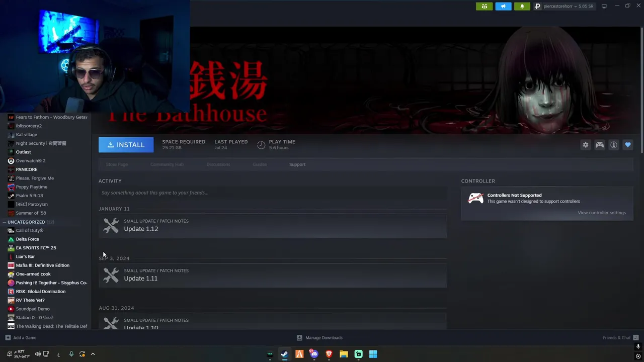This screenshot has height=362, width=644.
Task: Open the Community Hub tab
Action: [x=167, y=164]
